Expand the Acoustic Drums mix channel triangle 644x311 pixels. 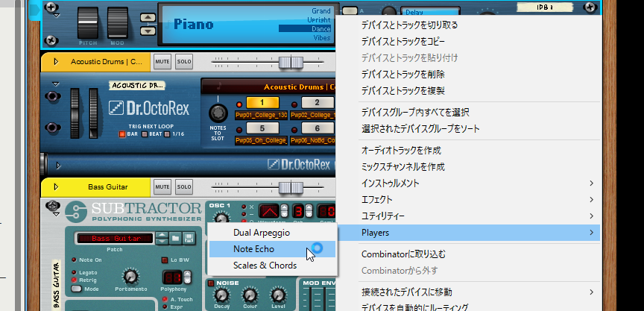(56, 62)
